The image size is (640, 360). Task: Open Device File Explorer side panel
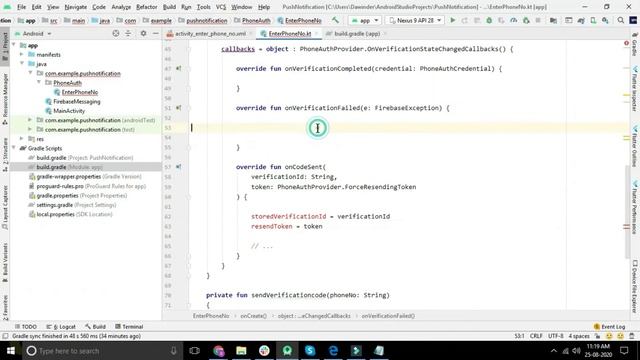[635, 286]
